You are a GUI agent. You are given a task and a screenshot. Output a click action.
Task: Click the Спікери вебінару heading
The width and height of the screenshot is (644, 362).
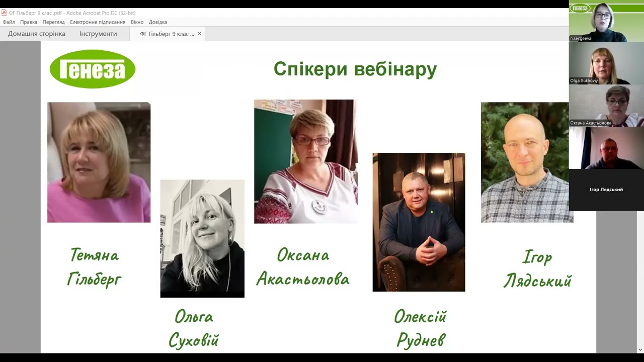(x=355, y=69)
